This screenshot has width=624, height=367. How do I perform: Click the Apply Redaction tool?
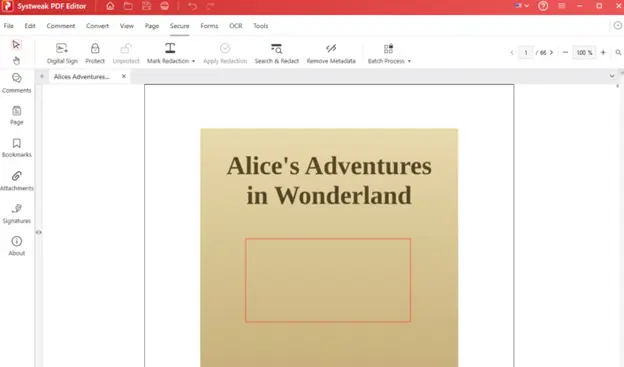coord(225,53)
